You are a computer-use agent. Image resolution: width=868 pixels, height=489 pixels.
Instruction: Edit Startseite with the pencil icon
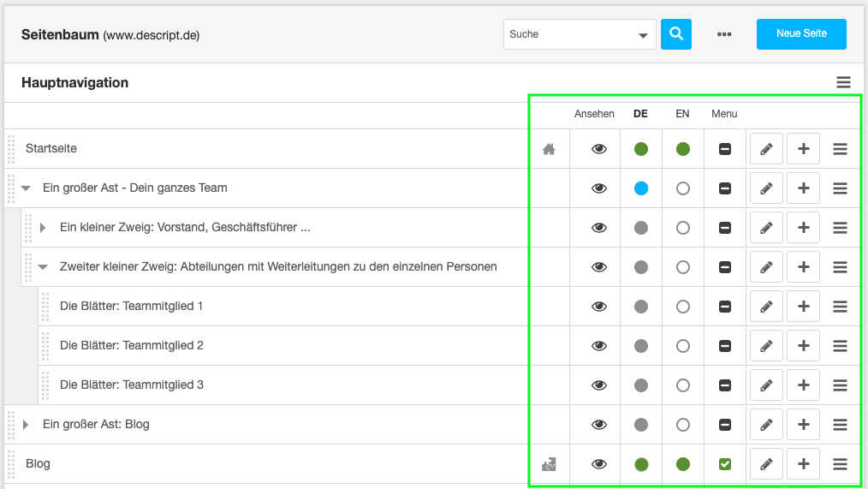coord(766,149)
